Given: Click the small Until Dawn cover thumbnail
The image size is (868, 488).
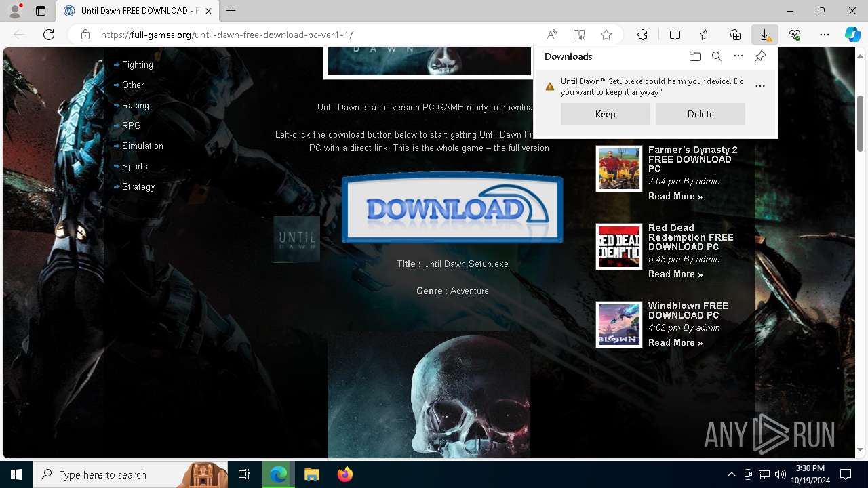Looking at the screenshot, I should tap(296, 239).
